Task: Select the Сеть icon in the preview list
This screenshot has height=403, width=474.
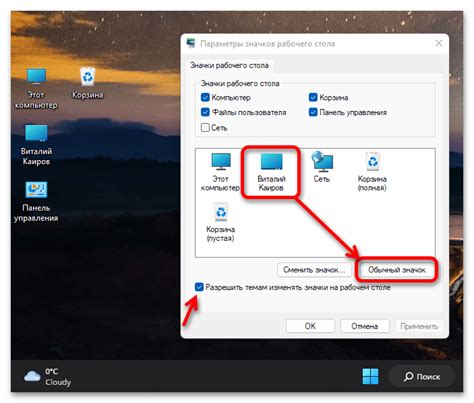Action: 322,167
